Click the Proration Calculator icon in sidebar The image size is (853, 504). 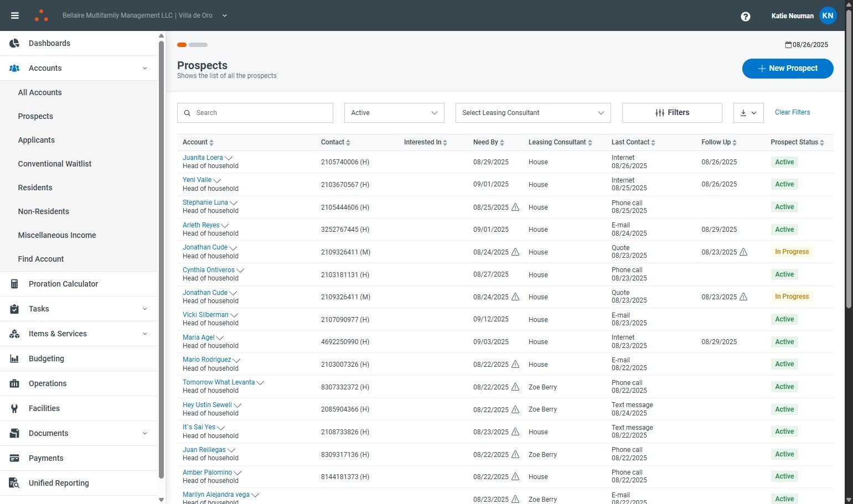click(x=15, y=284)
